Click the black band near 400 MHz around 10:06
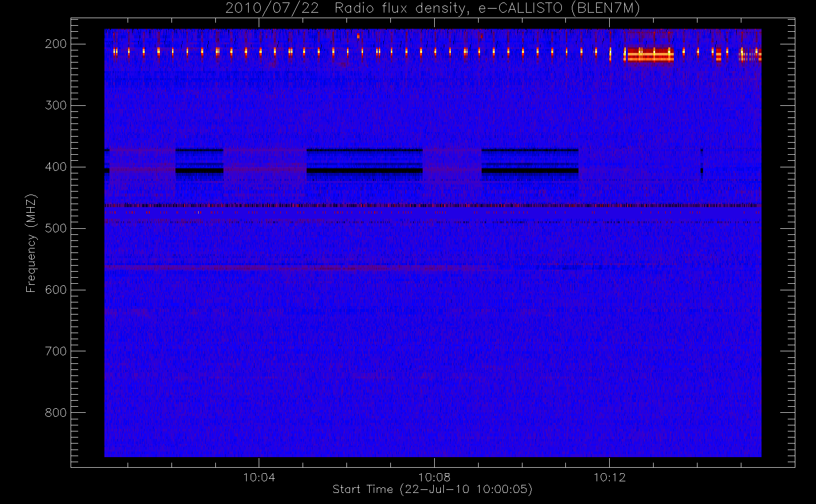Screen dimensions: 816x504 click(x=364, y=171)
